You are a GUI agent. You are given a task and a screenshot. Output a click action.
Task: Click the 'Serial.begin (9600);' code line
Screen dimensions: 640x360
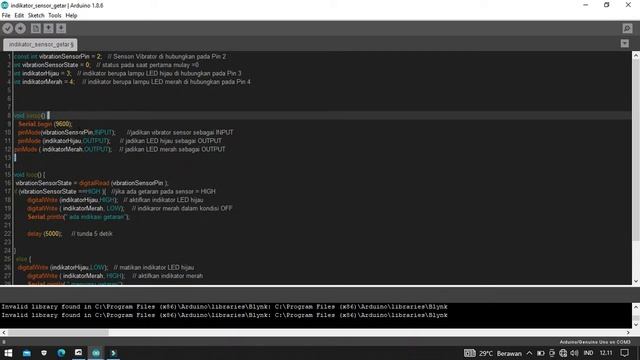point(45,124)
